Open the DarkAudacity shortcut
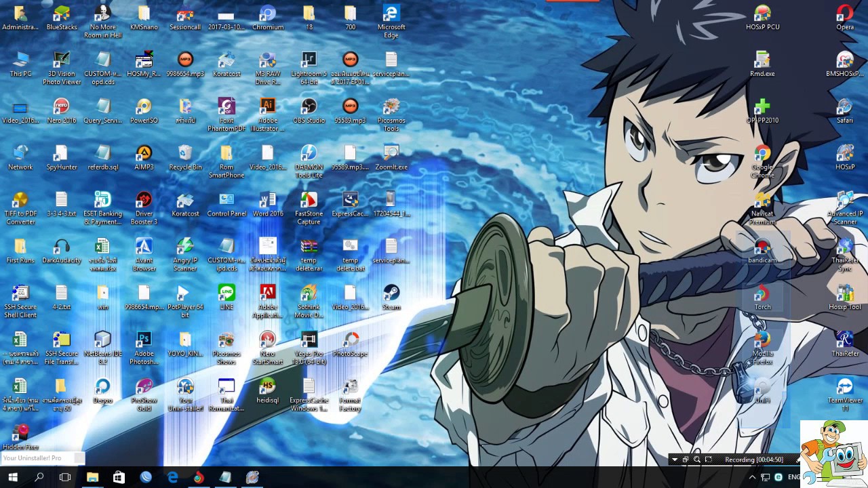The width and height of the screenshot is (868, 488). tap(62, 252)
